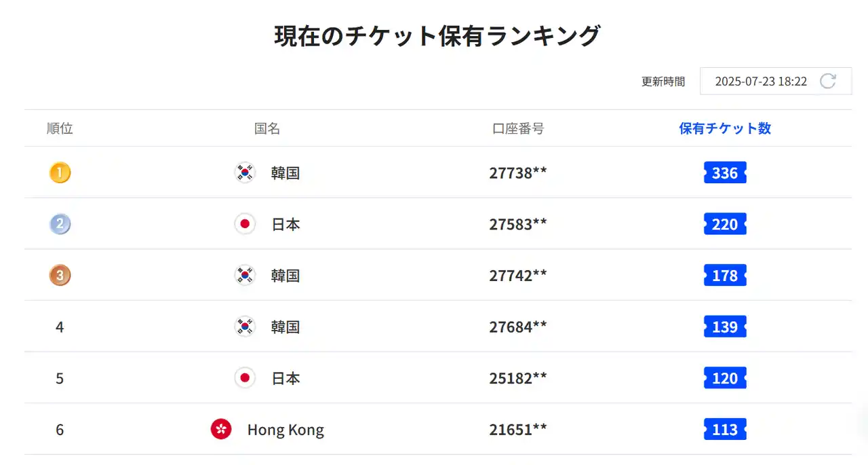Click the Hong Kong flag icon
This screenshot has width=868, height=465.
coord(221,429)
